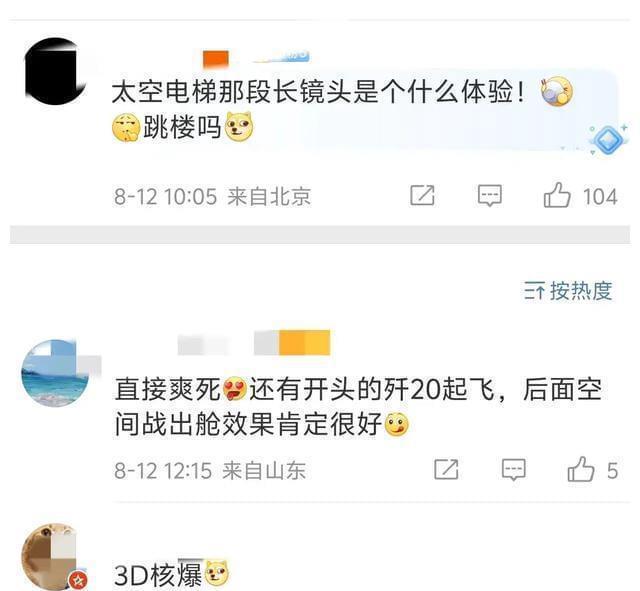This screenshot has height=591, width=640.
Task: Tap the 太空电梯那段长镜头 comment text
Action: (318, 92)
